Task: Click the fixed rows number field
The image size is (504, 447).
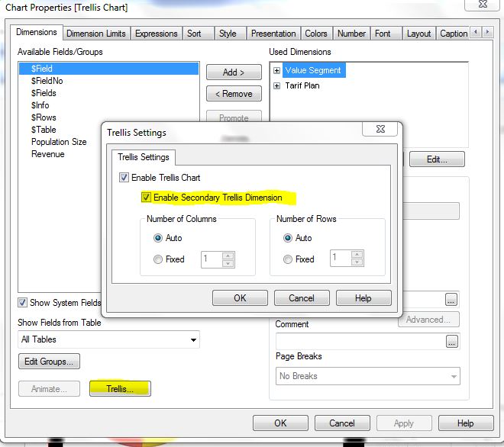Action: 341,258
